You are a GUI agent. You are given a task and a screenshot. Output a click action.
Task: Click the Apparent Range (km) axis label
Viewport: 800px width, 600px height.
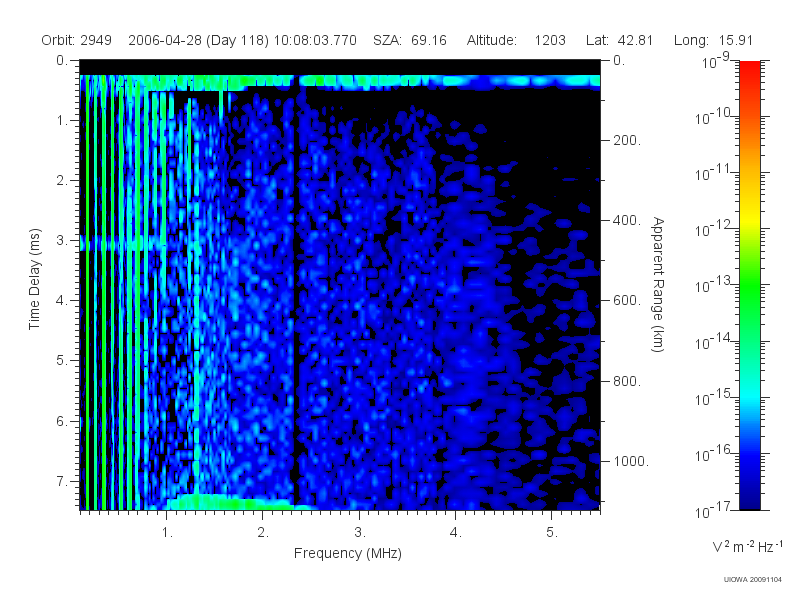658,284
